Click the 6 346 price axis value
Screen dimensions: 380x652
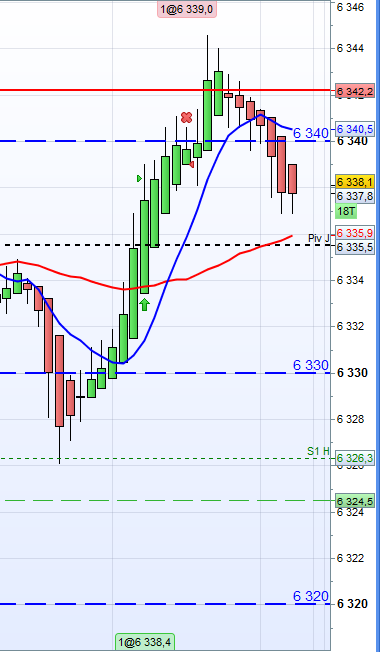[x=350, y=7]
